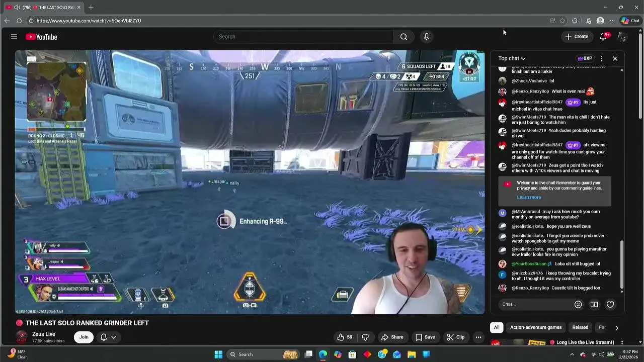
Task: Click the browser back arrow
Action: tap(7, 21)
